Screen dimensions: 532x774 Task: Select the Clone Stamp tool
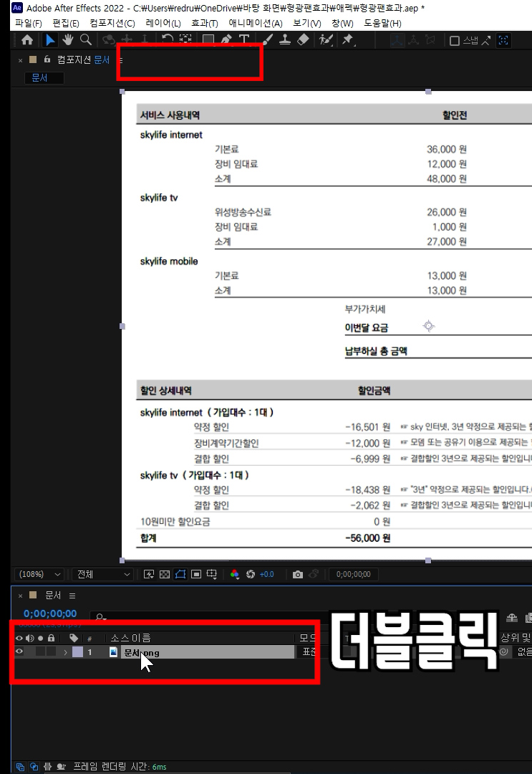point(285,40)
